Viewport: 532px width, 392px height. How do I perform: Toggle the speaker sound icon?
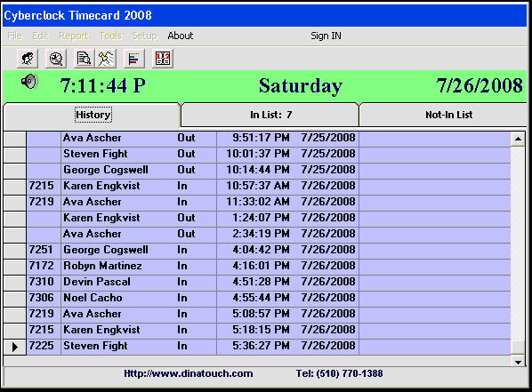pos(30,82)
